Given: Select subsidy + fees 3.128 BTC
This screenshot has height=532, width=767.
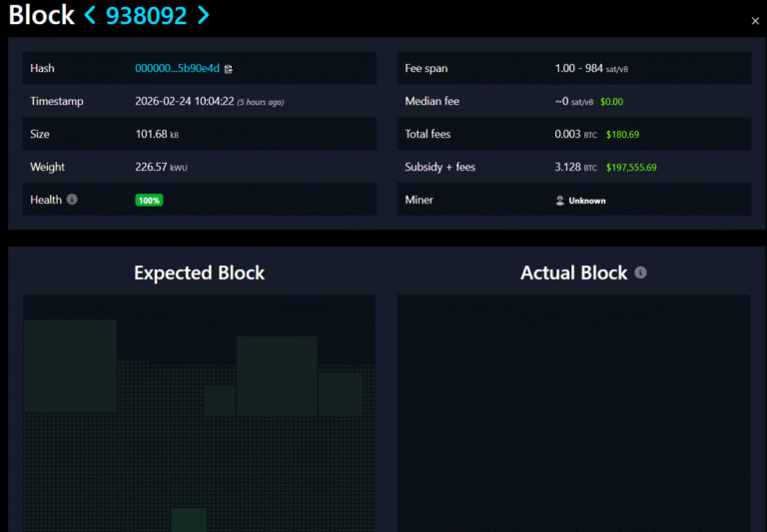Looking at the screenshot, I should (575, 168).
